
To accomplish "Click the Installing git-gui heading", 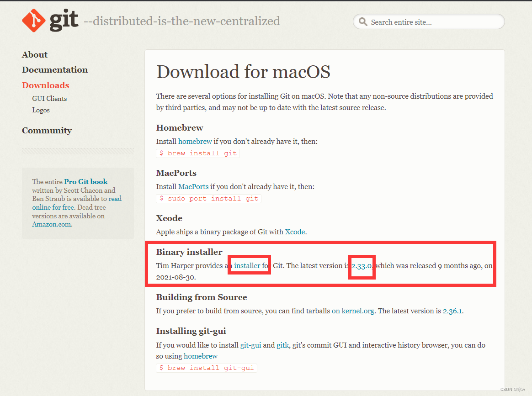I will [x=191, y=331].
